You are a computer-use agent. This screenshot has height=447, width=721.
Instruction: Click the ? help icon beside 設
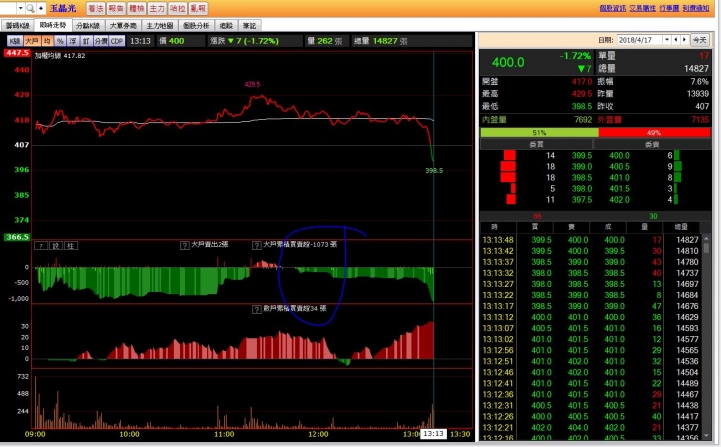41,246
